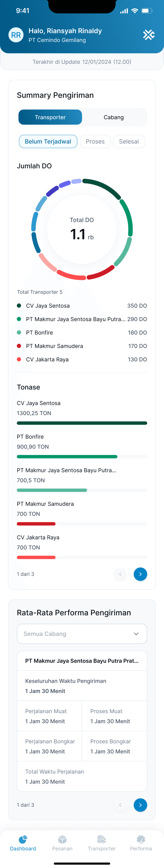Tap PT Bonfire legend entry
Screen dimensions: 164x868
coord(82,332)
